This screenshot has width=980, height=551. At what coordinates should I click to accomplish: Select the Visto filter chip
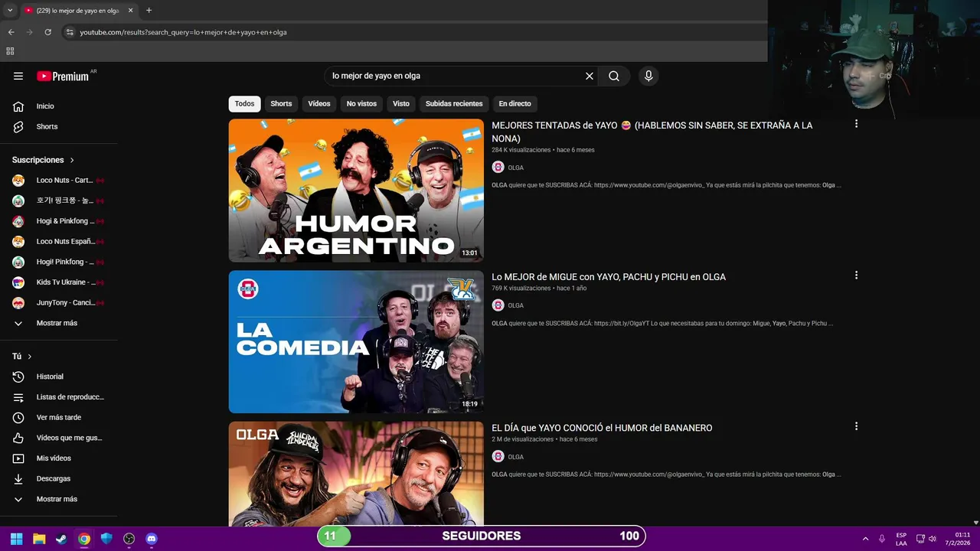click(x=401, y=103)
